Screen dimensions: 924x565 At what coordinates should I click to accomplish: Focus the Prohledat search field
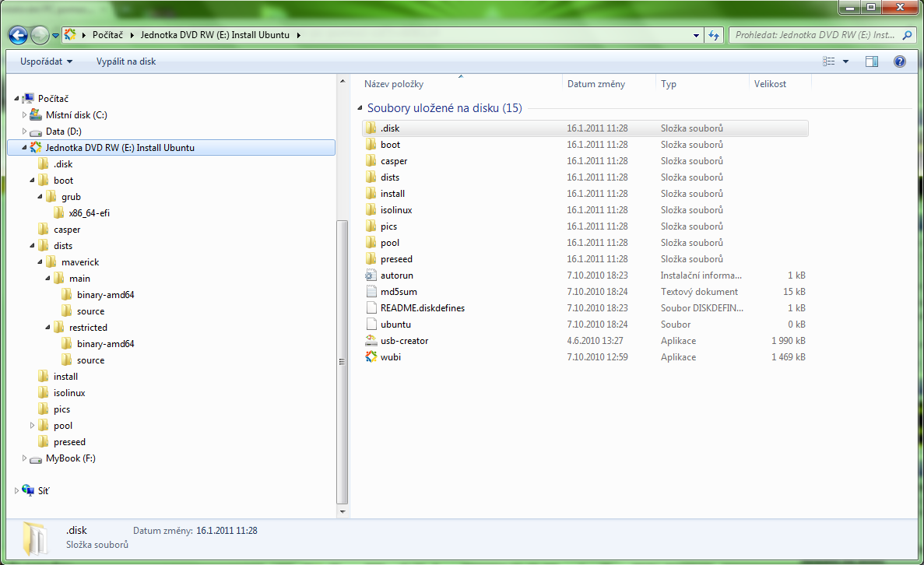(x=815, y=35)
